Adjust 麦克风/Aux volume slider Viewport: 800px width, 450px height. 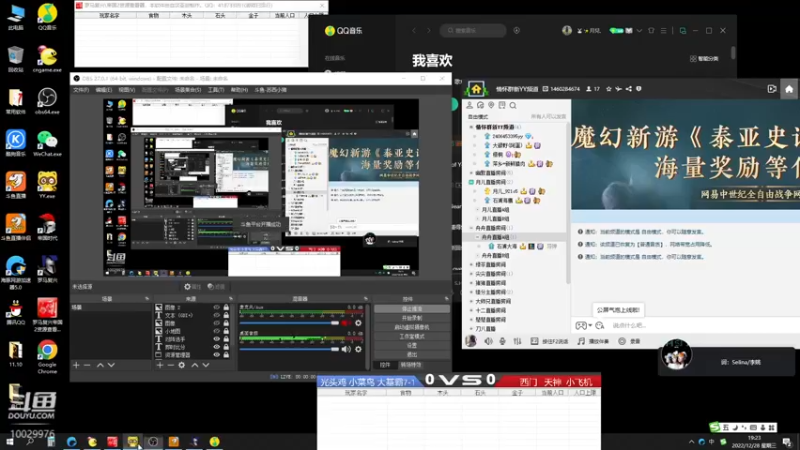[289, 323]
